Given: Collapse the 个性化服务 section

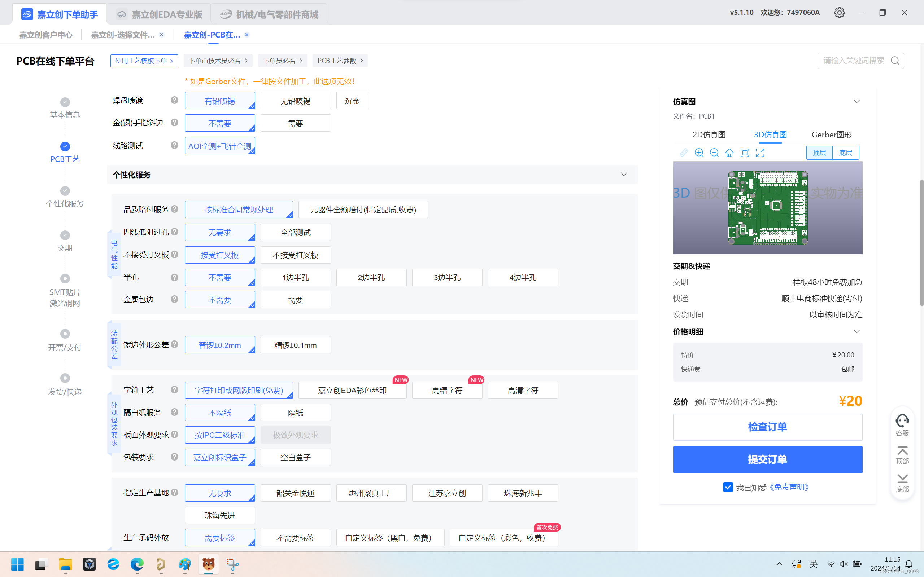Looking at the screenshot, I should tap(623, 175).
